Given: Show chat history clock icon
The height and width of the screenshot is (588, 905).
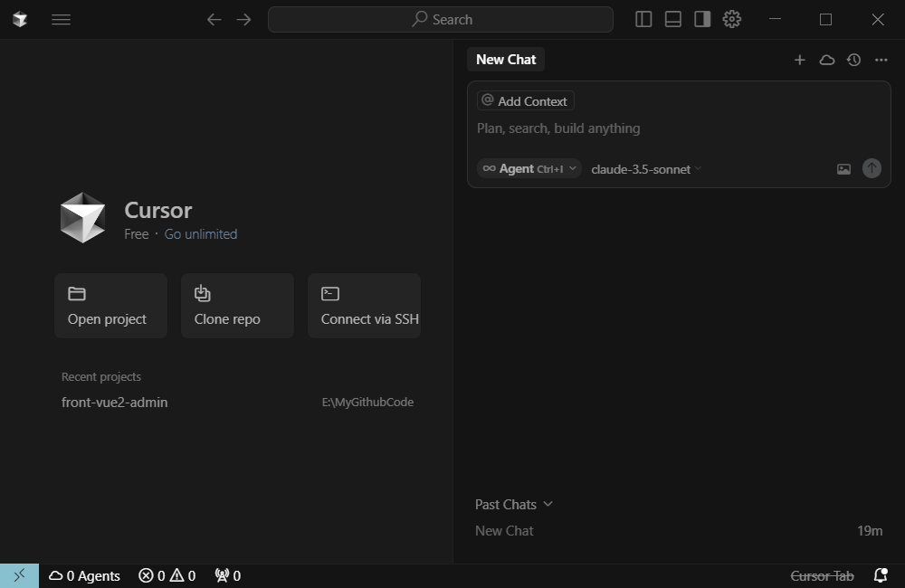Looking at the screenshot, I should pos(854,60).
